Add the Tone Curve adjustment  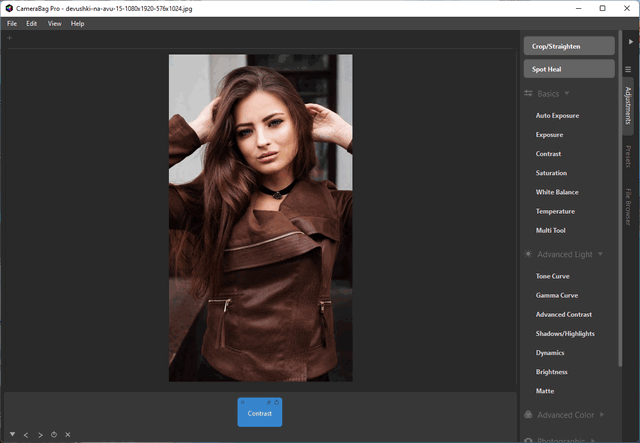(555, 276)
